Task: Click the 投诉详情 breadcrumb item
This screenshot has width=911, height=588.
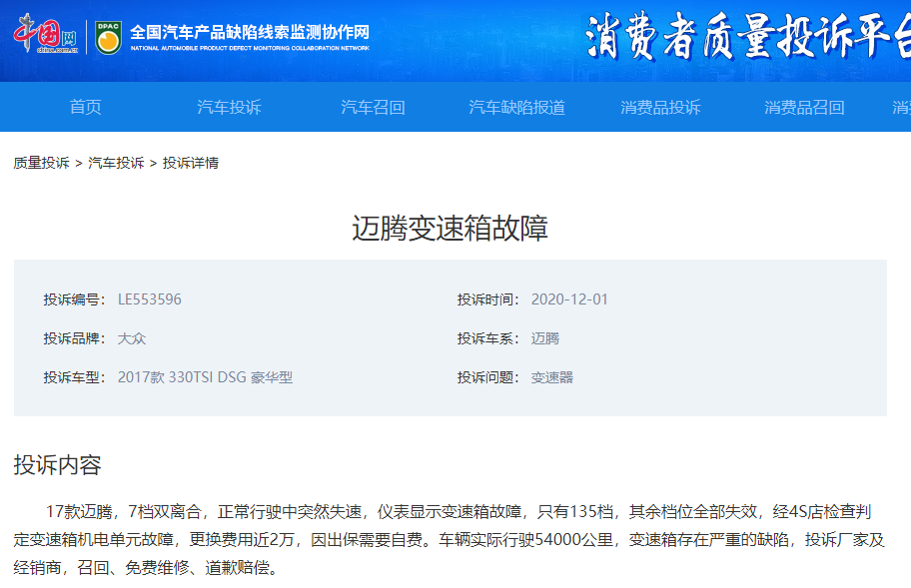Action: click(x=191, y=163)
